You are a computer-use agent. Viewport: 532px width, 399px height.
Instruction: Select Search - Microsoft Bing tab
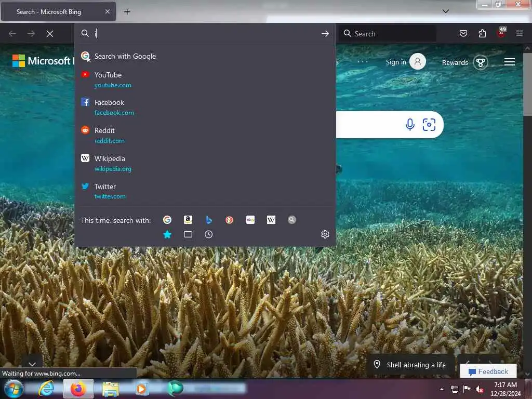pos(58,11)
